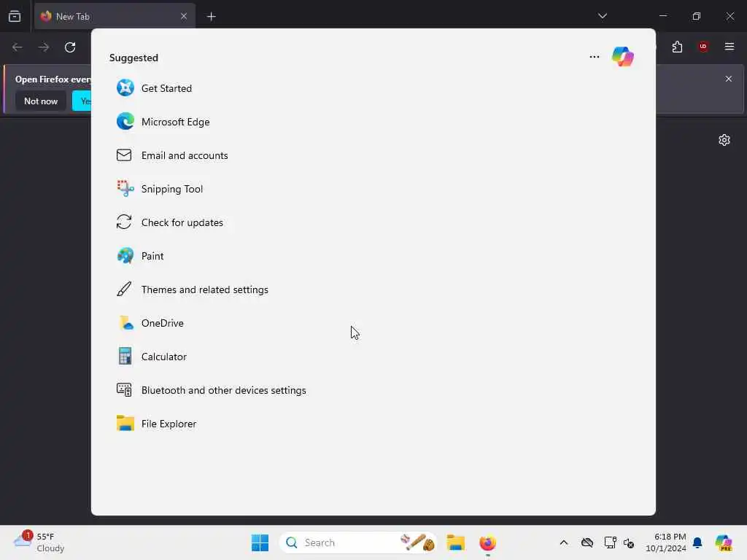Click the uBlock Origin extension icon

pos(703,47)
